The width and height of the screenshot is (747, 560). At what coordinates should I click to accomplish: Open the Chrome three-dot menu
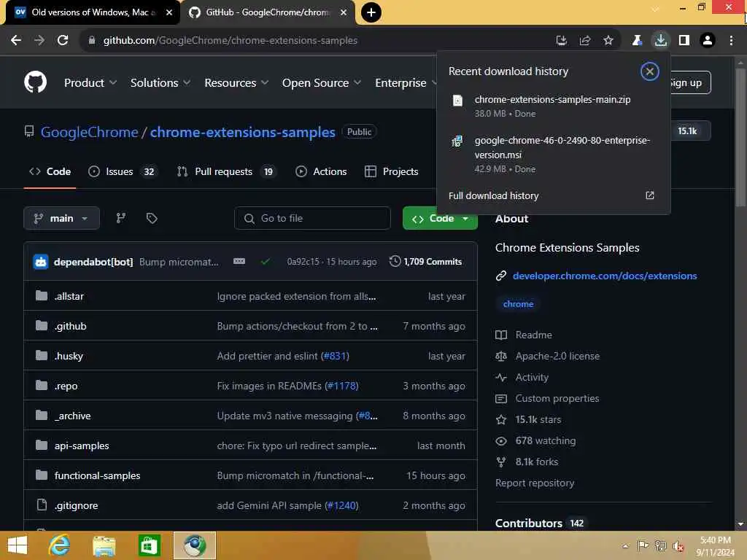pos(731,41)
